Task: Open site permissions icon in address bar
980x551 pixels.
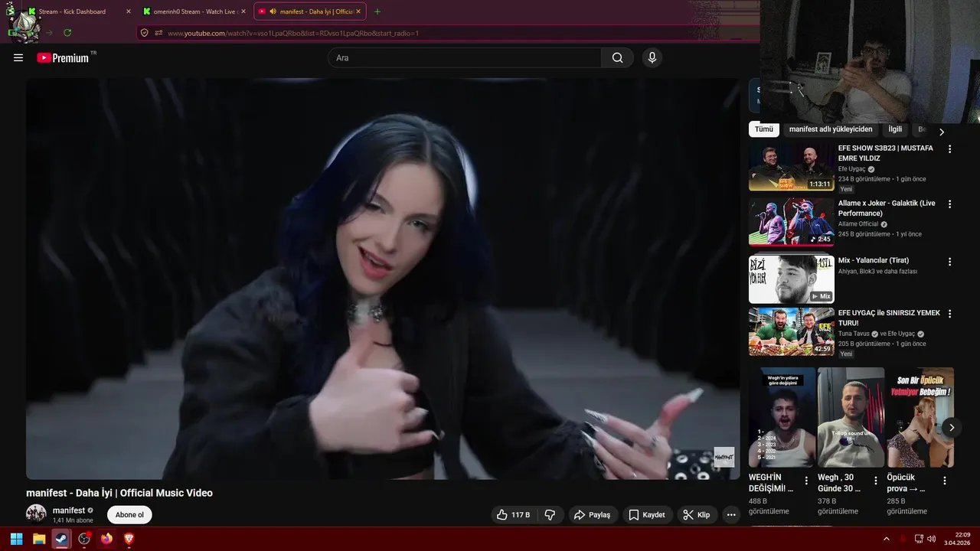Action: (x=158, y=33)
